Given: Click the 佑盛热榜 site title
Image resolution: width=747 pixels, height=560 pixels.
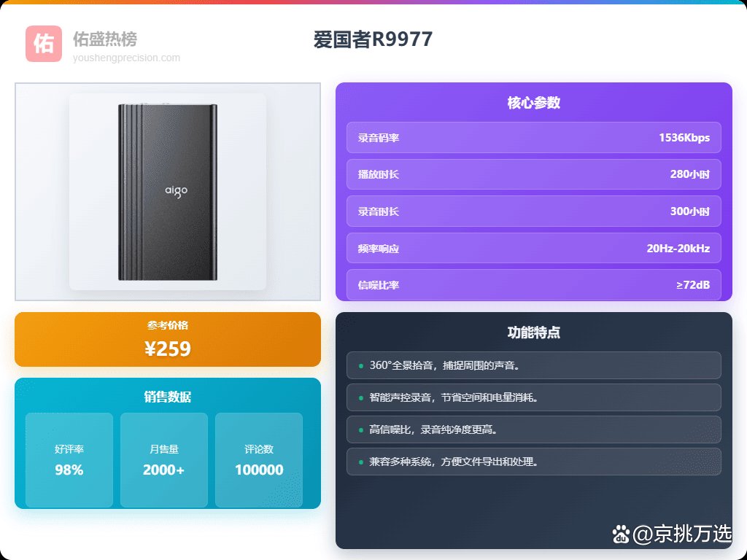Looking at the screenshot, I should point(105,39).
